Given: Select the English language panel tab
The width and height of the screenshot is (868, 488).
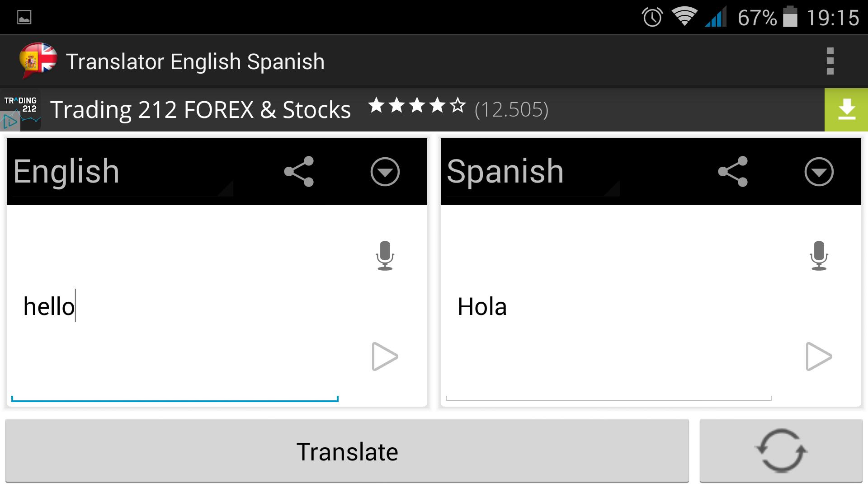Looking at the screenshot, I should [66, 172].
